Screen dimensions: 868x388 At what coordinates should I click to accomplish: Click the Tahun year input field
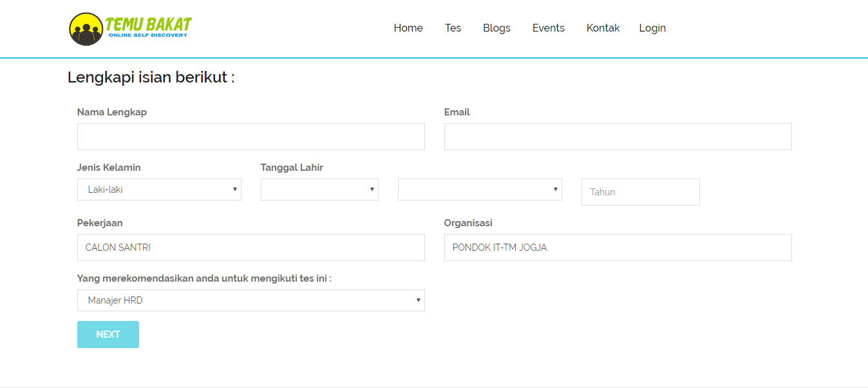point(640,192)
